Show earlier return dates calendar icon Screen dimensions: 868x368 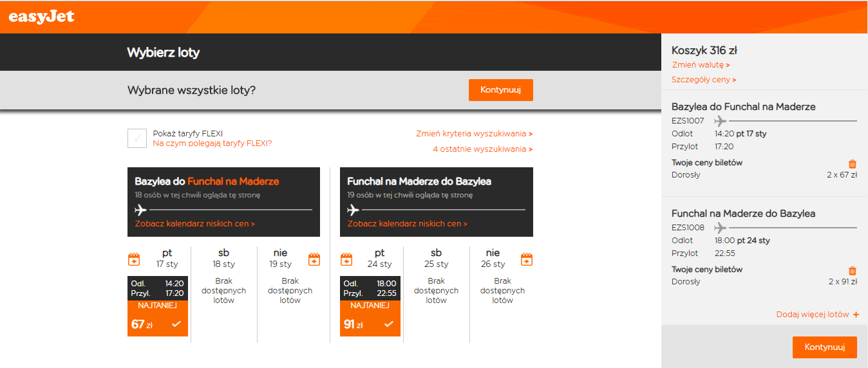coord(346,259)
